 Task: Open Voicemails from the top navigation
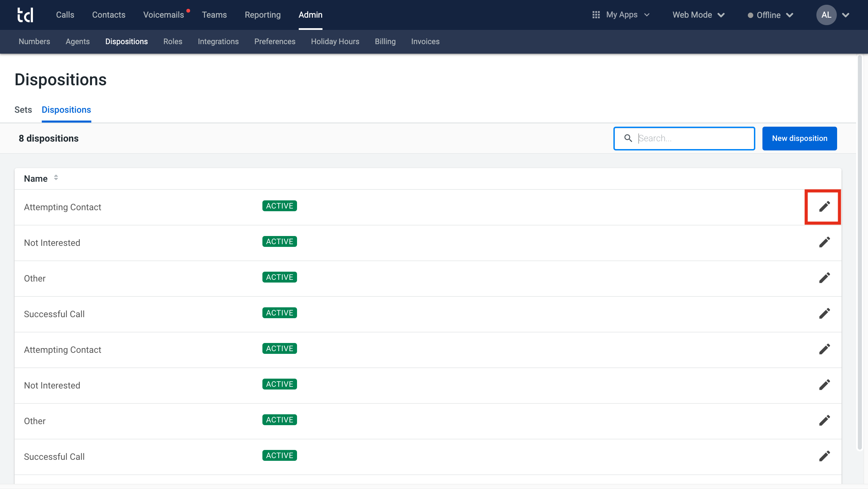tap(164, 15)
